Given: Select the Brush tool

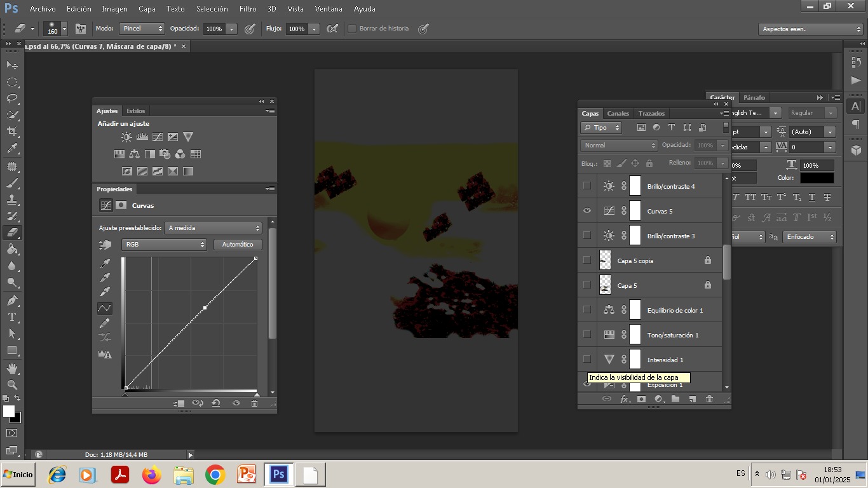Looking at the screenshot, I should [12, 183].
